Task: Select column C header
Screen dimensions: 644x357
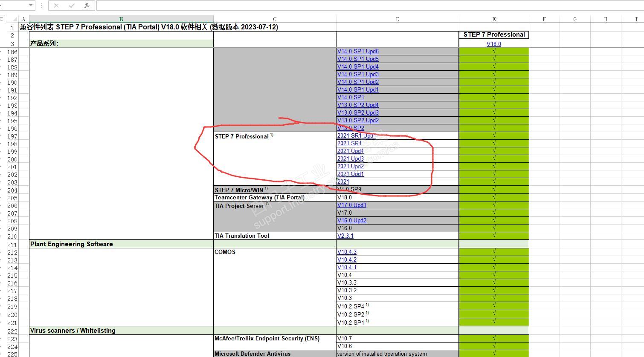Action: tap(275, 19)
